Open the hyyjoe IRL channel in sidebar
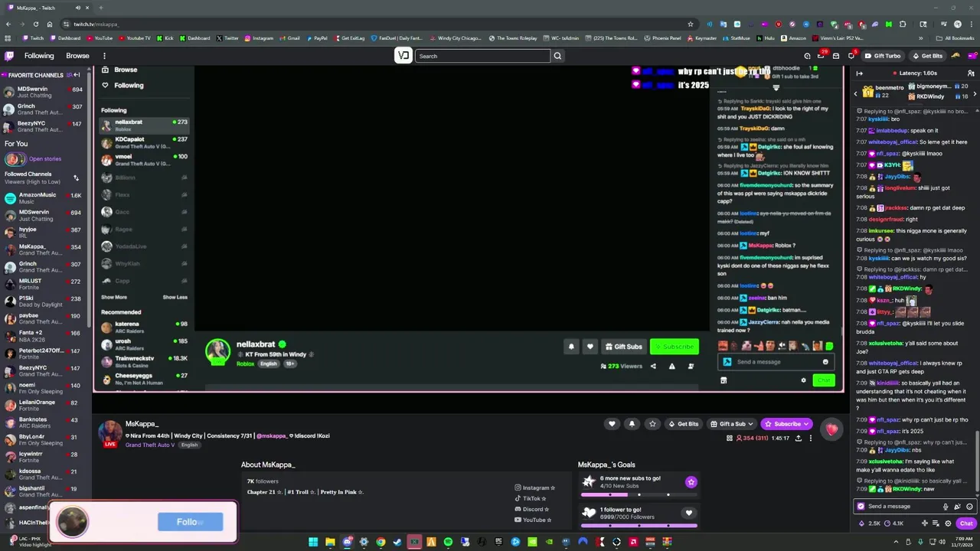The width and height of the screenshot is (980, 551). click(x=44, y=233)
